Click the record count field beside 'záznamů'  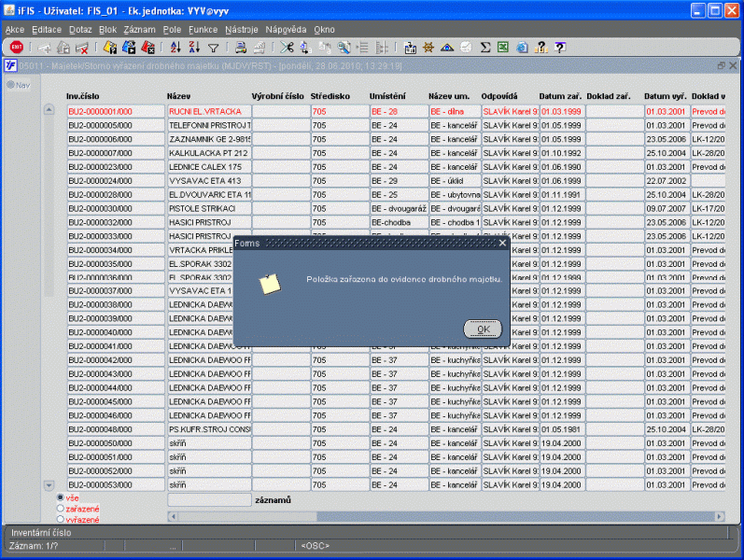208,500
